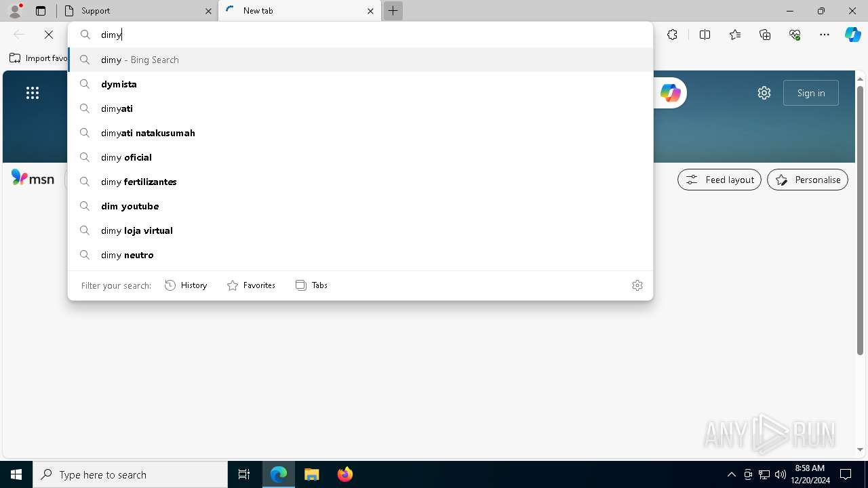Toggle split screen view
This screenshot has width=868, height=488.
point(705,35)
